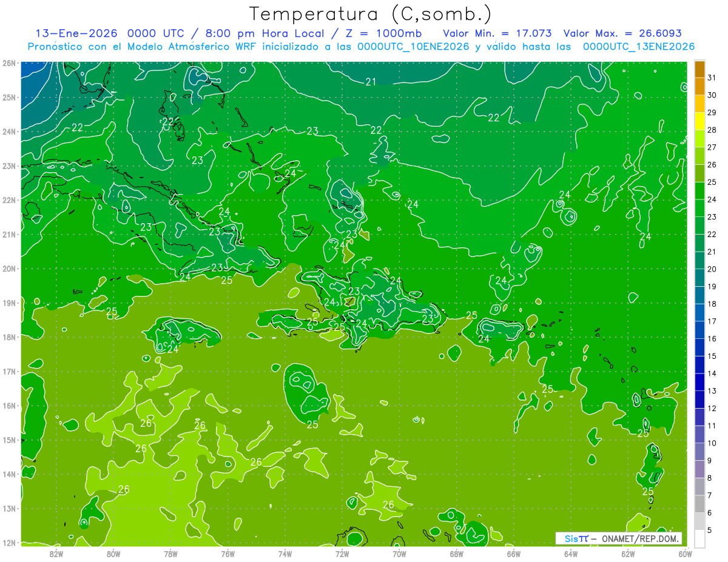Click the latitude label "25N"
This screenshot has height=562, width=728.
coord(8,97)
